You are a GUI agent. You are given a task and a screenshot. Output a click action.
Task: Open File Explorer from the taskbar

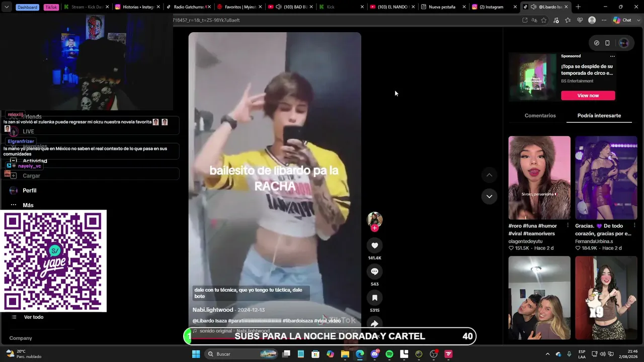(x=345, y=354)
